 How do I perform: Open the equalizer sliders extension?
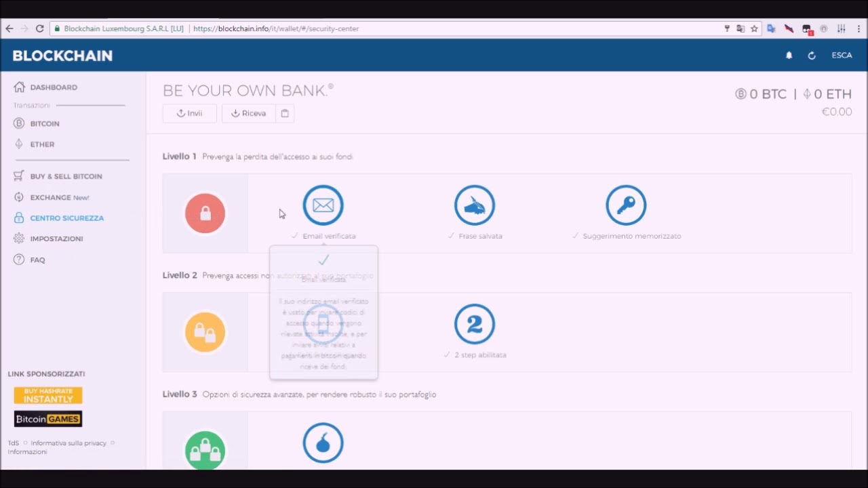842,28
